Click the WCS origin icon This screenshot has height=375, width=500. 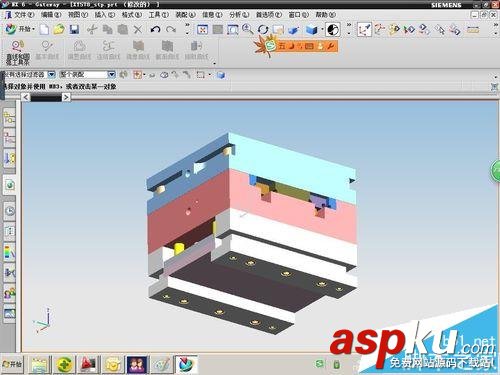point(379,30)
